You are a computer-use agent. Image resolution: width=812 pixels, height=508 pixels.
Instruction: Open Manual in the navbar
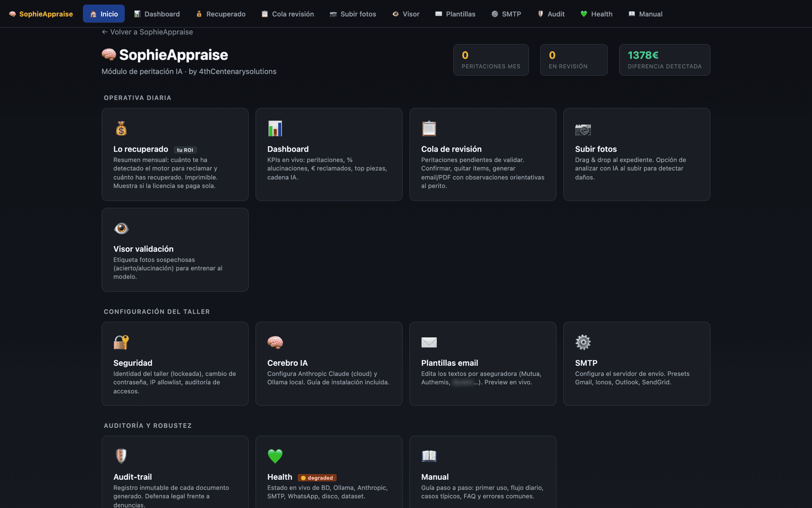(645, 14)
